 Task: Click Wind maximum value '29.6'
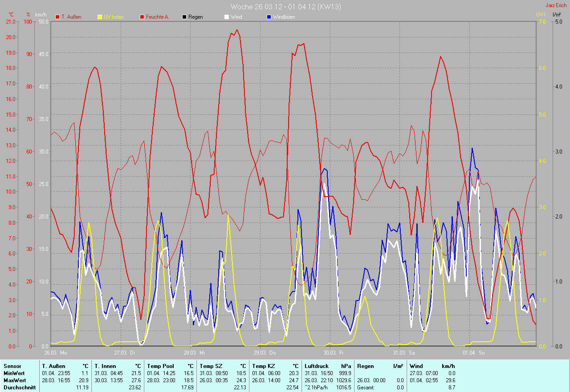pyautogui.click(x=450, y=380)
